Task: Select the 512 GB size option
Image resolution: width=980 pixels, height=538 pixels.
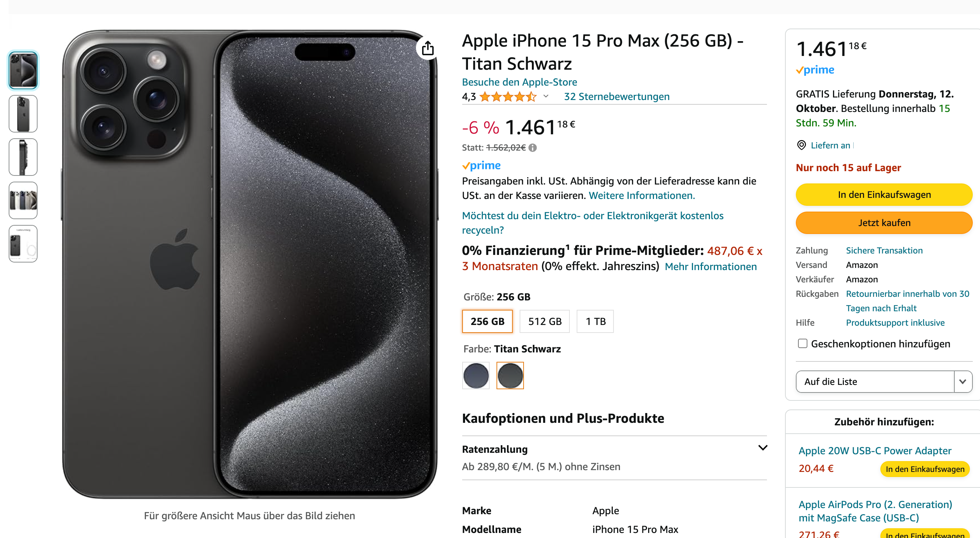Action: (x=545, y=321)
